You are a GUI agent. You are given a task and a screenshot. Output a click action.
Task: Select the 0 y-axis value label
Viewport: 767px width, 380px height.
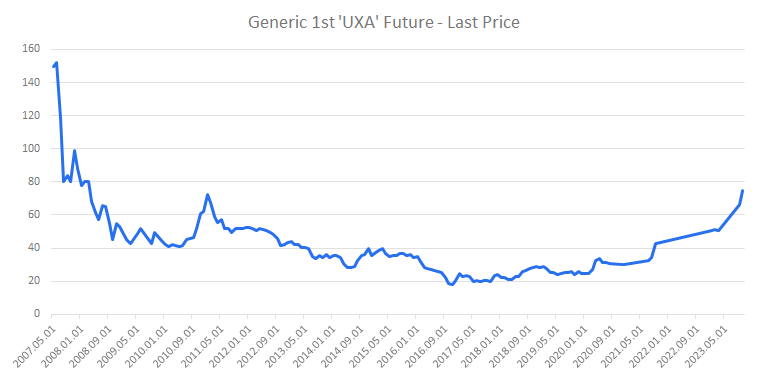point(36,314)
